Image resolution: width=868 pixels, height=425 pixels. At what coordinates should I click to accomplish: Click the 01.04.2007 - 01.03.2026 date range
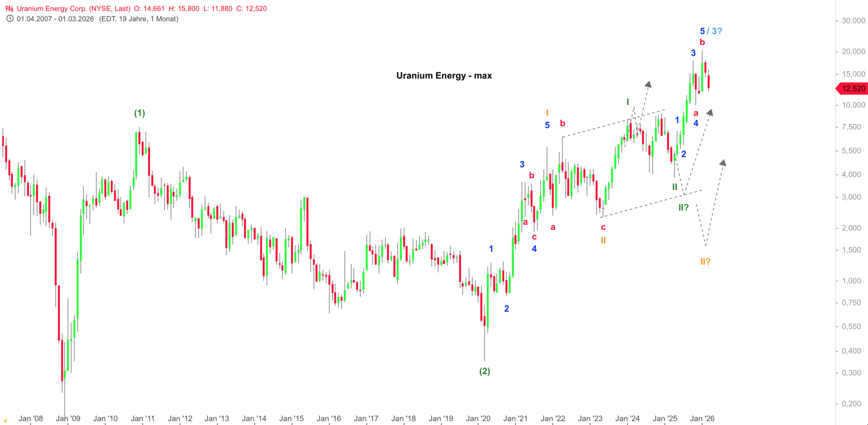[x=55, y=19]
